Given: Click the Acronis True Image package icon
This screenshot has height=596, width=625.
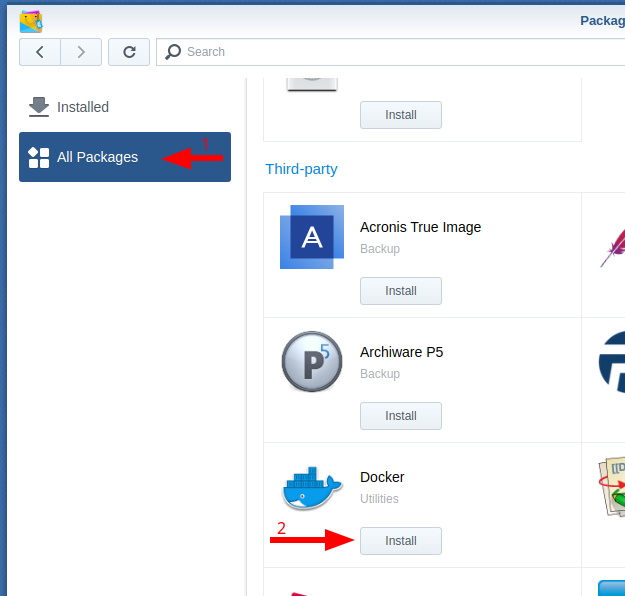Looking at the screenshot, I should tap(312, 237).
